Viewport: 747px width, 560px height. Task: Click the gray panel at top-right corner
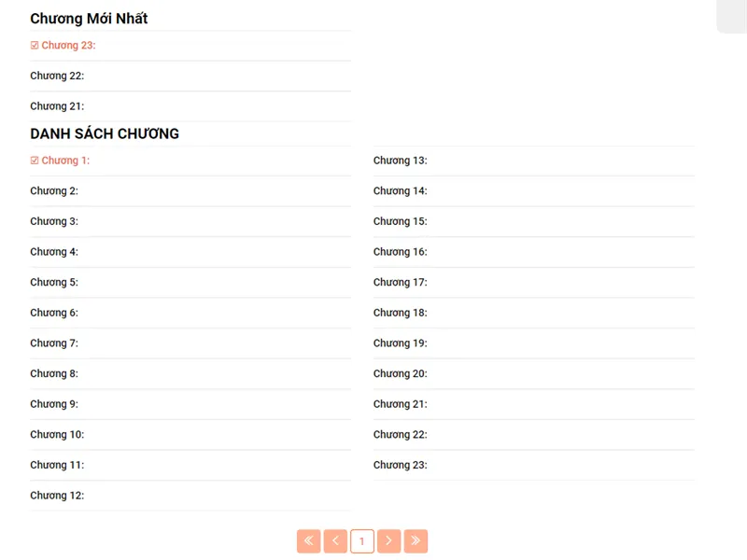pyautogui.click(x=732, y=16)
